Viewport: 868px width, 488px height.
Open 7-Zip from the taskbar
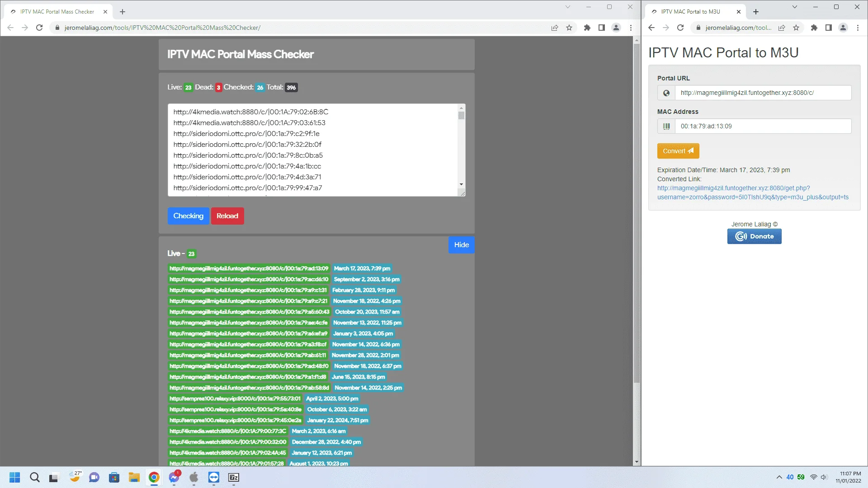[x=234, y=477]
